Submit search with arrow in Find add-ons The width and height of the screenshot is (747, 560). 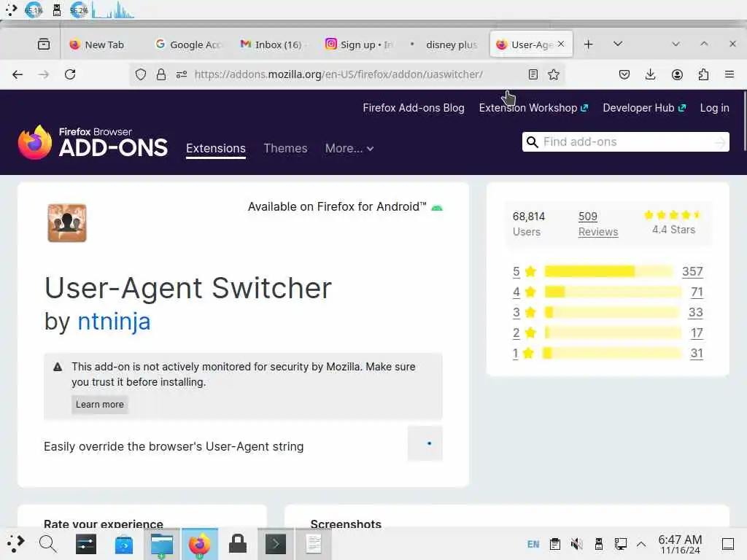tap(720, 142)
